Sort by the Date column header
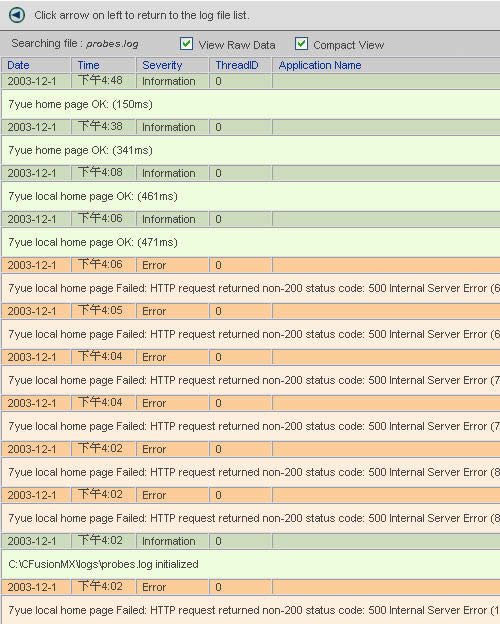Viewport: 500px width, 624px height. pyautogui.click(x=18, y=65)
